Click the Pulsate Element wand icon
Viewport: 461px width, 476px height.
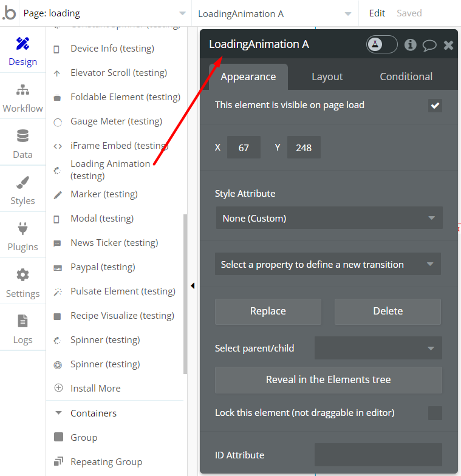coord(58,291)
